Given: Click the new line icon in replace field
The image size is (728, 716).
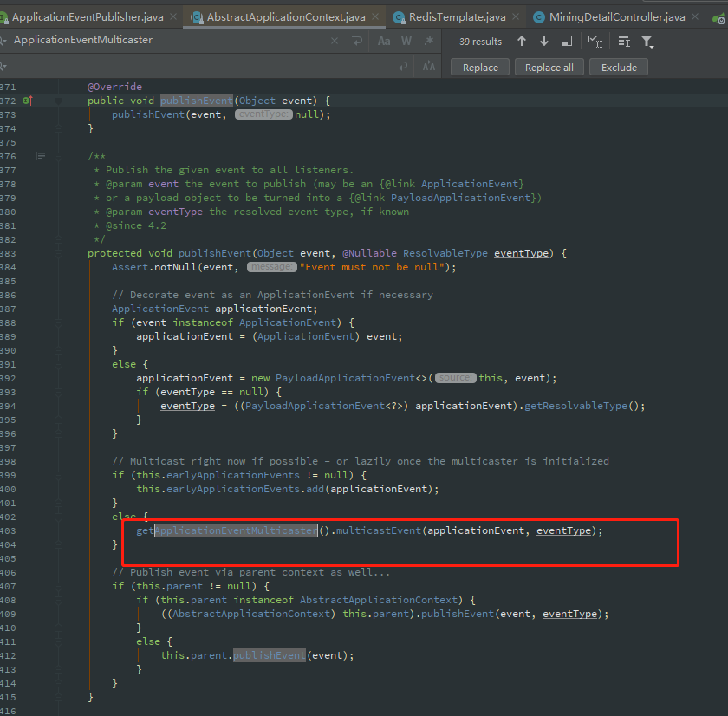Looking at the screenshot, I should coord(402,67).
